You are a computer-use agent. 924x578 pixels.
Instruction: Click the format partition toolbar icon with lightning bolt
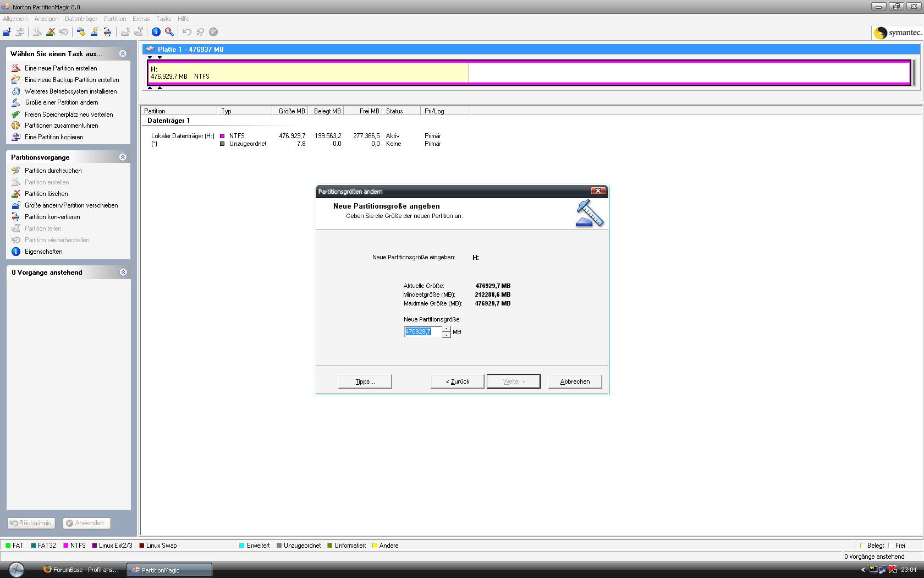point(94,32)
